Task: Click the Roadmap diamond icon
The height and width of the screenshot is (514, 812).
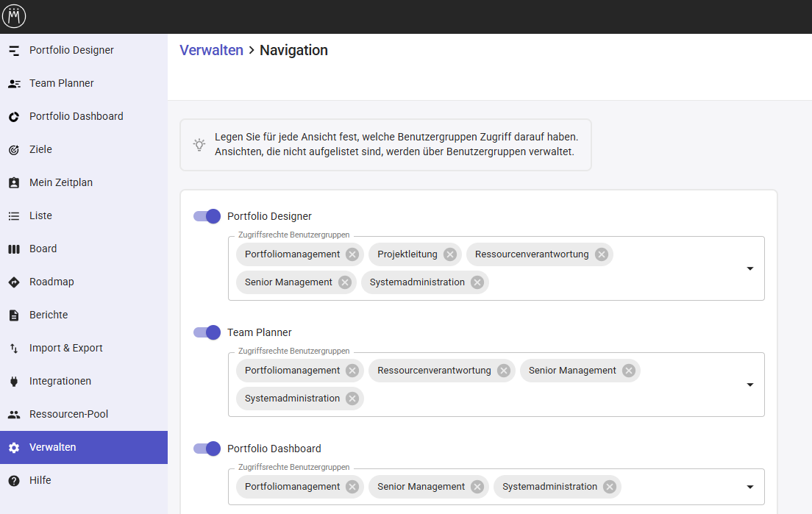Action: tap(14, 282)
